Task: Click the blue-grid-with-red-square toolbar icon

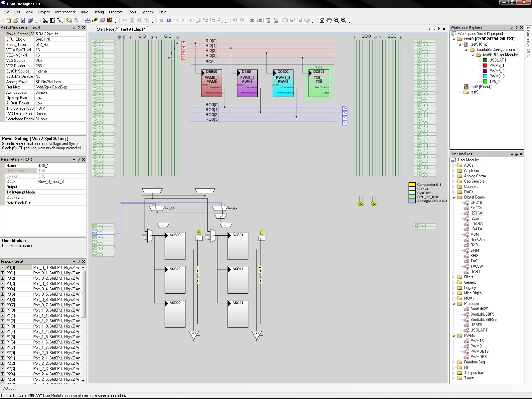Action: tap(53, 20)
